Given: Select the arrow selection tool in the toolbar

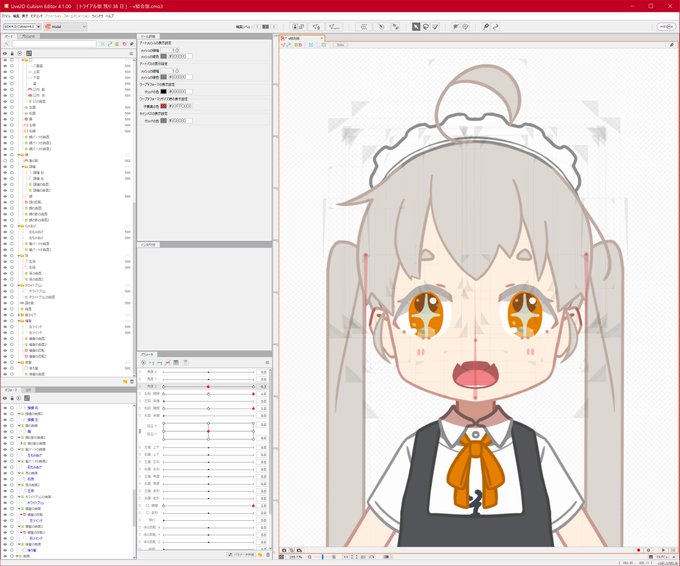Looking at the screenshot, I should (416, 26).
